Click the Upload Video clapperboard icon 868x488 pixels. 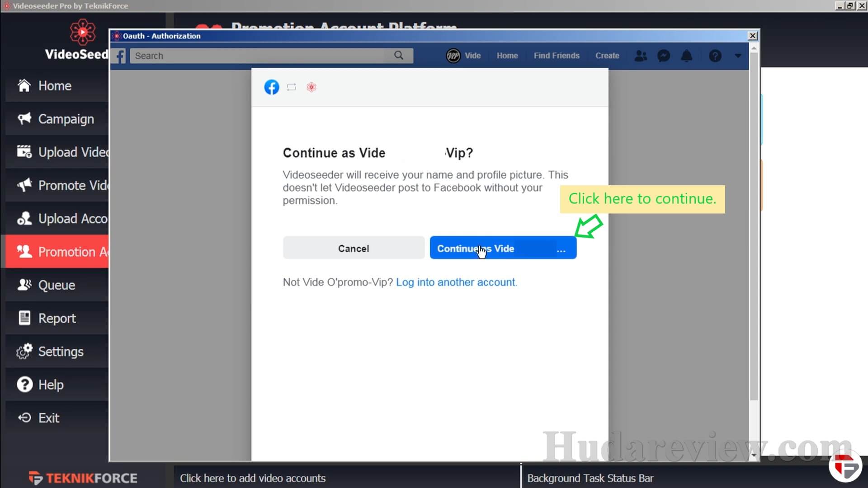pos(24,151)
